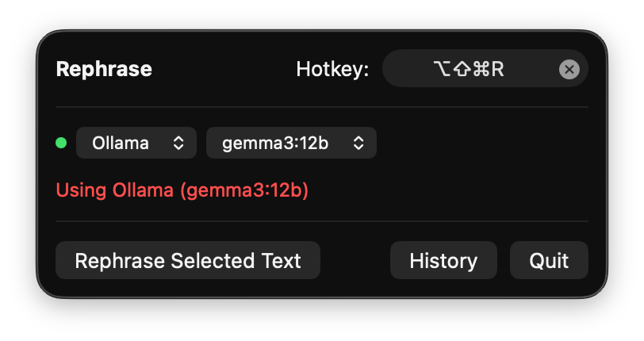This screenshot has height=341, width=644.
Task: Click the word Ollama in the provider selector
Action: point(121,144)
